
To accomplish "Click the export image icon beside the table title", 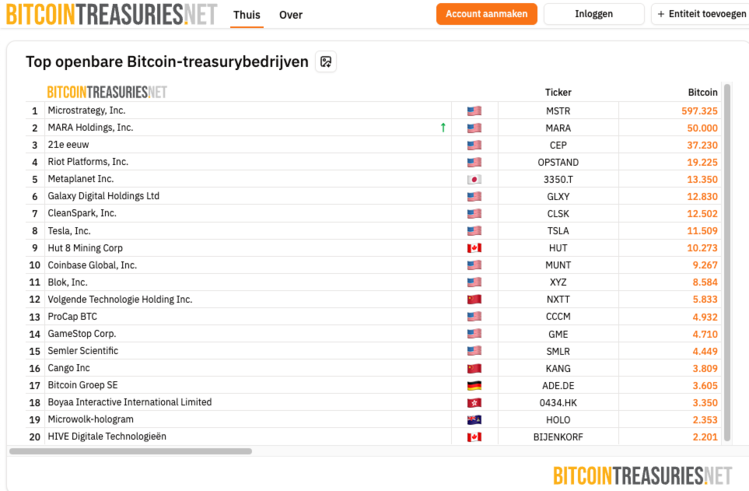I will point(326,62).
